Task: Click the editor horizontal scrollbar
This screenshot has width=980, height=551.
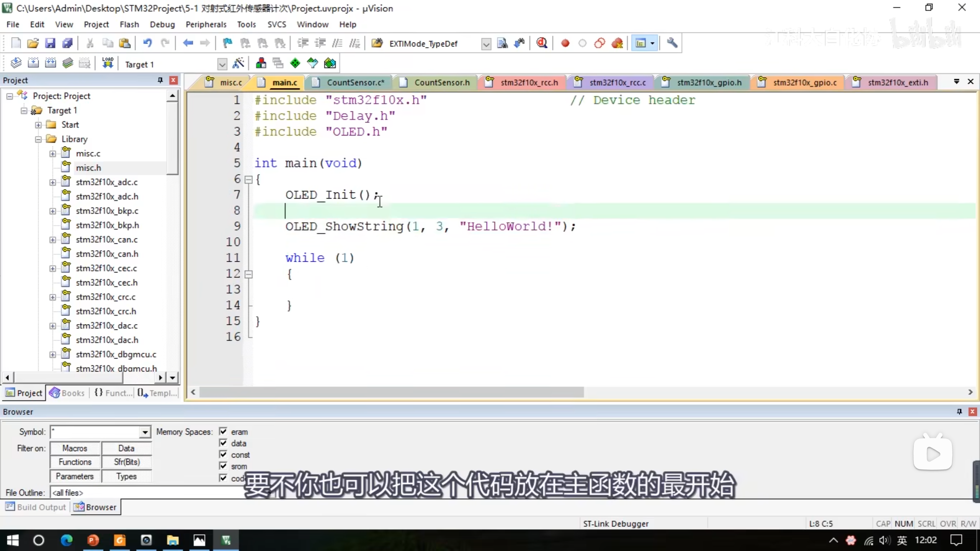Action: click(391, 392)
